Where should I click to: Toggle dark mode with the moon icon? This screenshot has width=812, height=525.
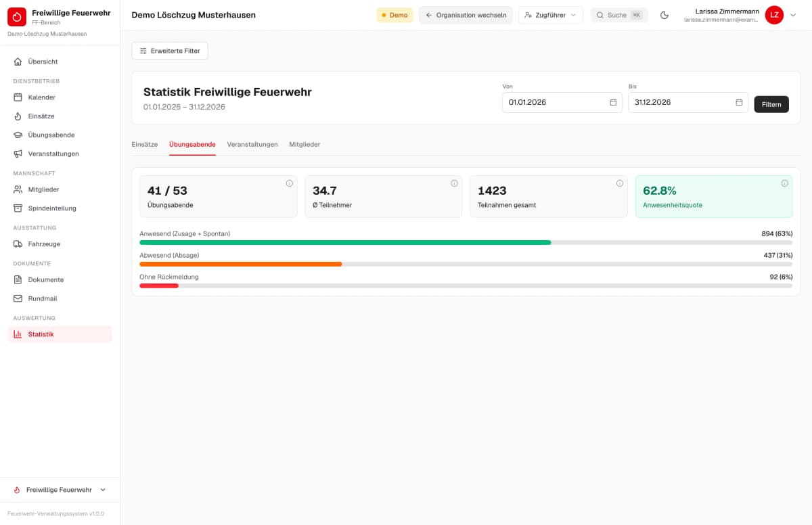pos(664,15)
